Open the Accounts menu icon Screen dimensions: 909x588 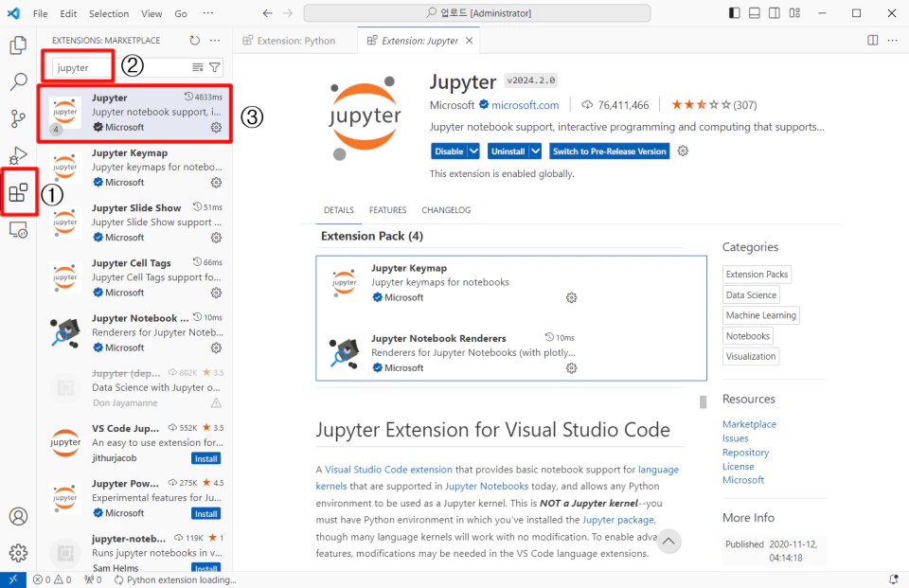18,516
